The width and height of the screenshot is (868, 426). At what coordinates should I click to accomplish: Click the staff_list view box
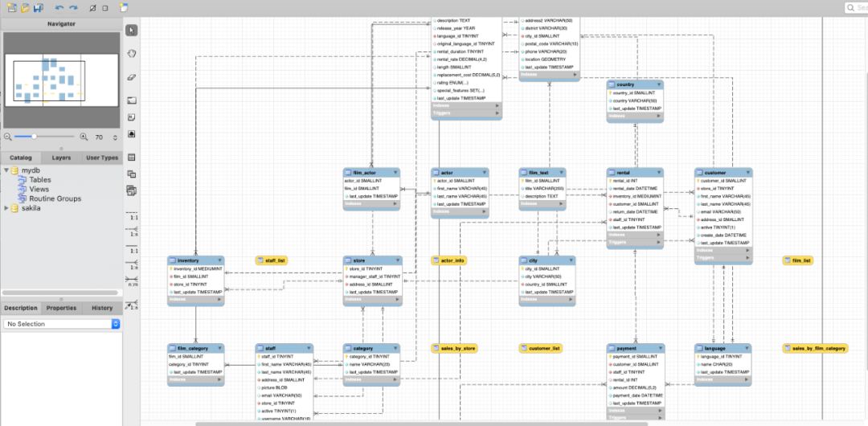(272, 260)
